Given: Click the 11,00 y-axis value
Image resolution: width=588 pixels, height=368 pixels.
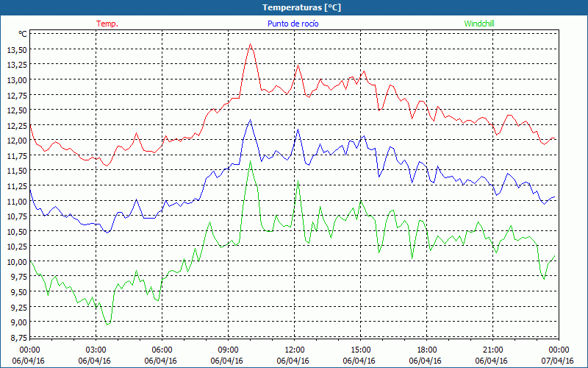Looking at the screenshot, I should point(16,201).
